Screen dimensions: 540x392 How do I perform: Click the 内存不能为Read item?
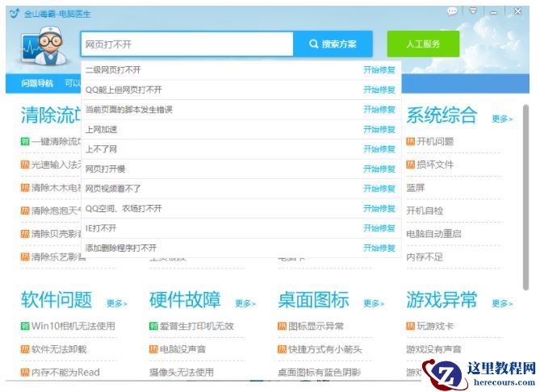point(65,373)
